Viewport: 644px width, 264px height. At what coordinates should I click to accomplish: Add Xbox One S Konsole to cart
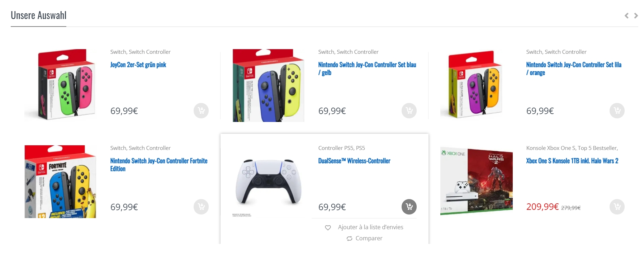coord(617,207)
